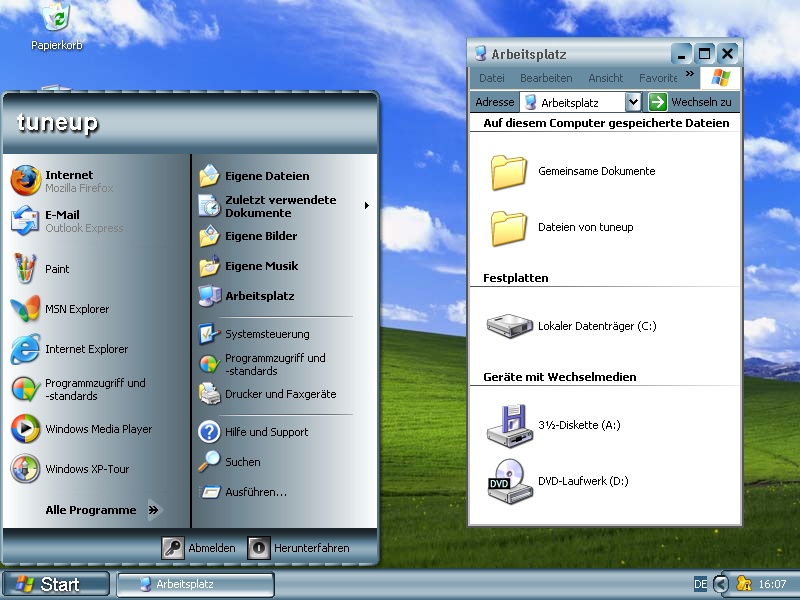
Task: Open Eigene Musik folder
Action: [x=248, y=266]
